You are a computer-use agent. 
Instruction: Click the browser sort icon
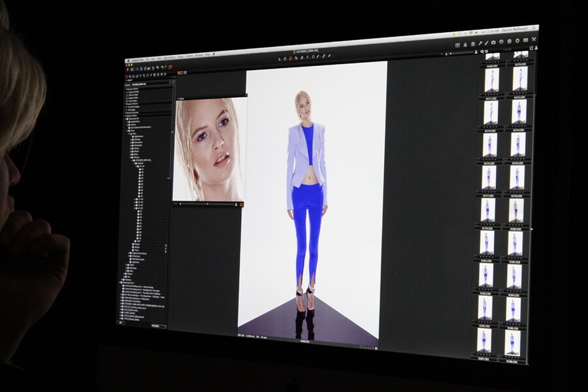click(x=486, y=52)
